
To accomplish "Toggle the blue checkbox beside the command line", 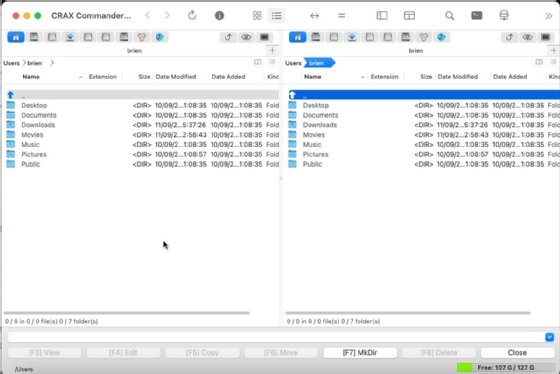I will 549,337.
